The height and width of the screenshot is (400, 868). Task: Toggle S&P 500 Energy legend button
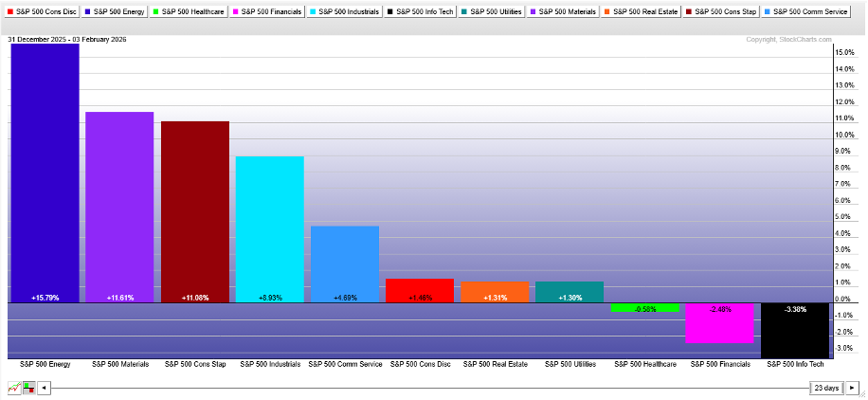(115, 11)
